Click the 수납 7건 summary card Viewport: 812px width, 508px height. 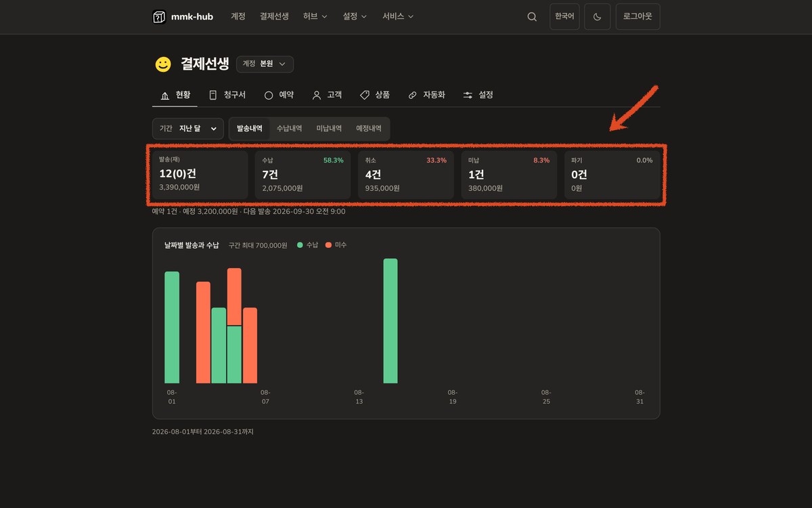303,175
